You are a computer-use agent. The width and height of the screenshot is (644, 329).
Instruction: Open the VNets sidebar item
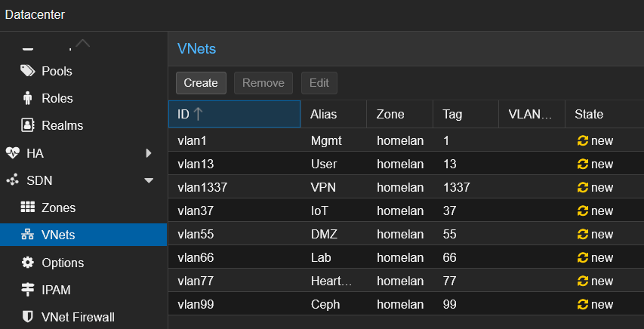[x=58, y=235]
